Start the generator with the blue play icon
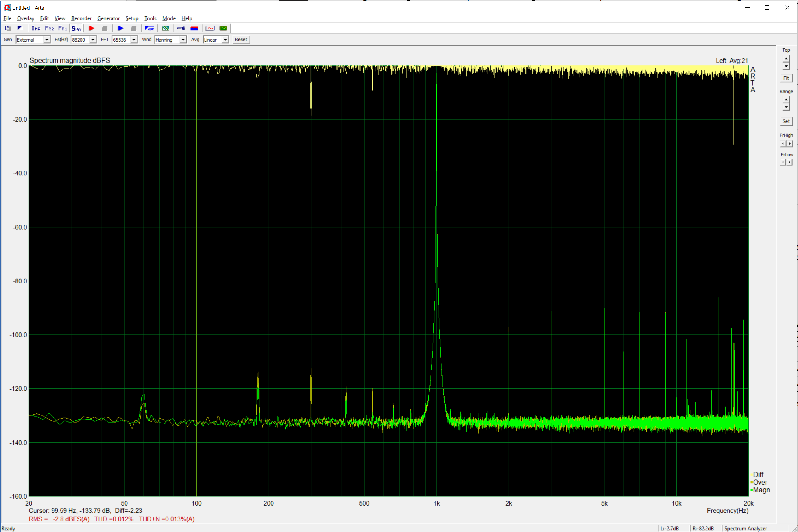This screenshot has height=532, width=798. pyautogui.click(x=120, y=28)
